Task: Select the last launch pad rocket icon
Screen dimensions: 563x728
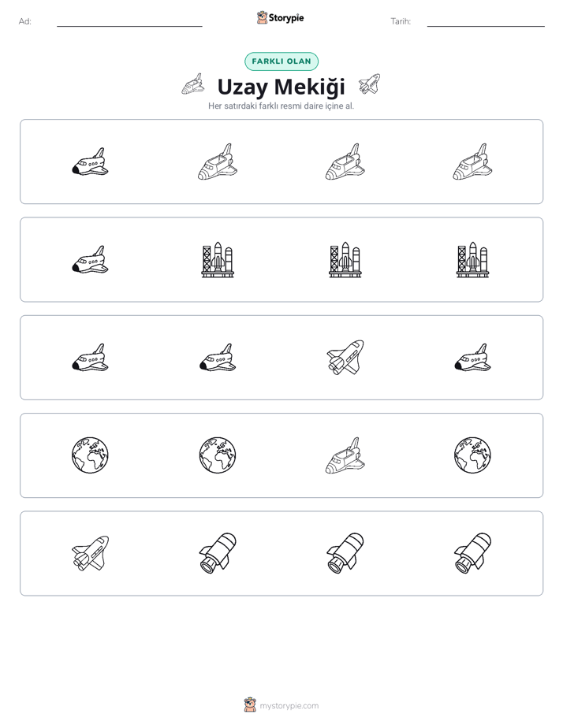Action: 472,259
